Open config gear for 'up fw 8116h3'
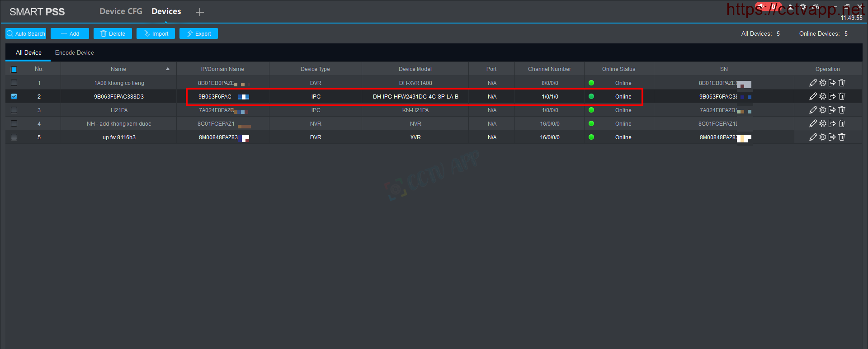This screenshot has height=349, width=868. 823,137
